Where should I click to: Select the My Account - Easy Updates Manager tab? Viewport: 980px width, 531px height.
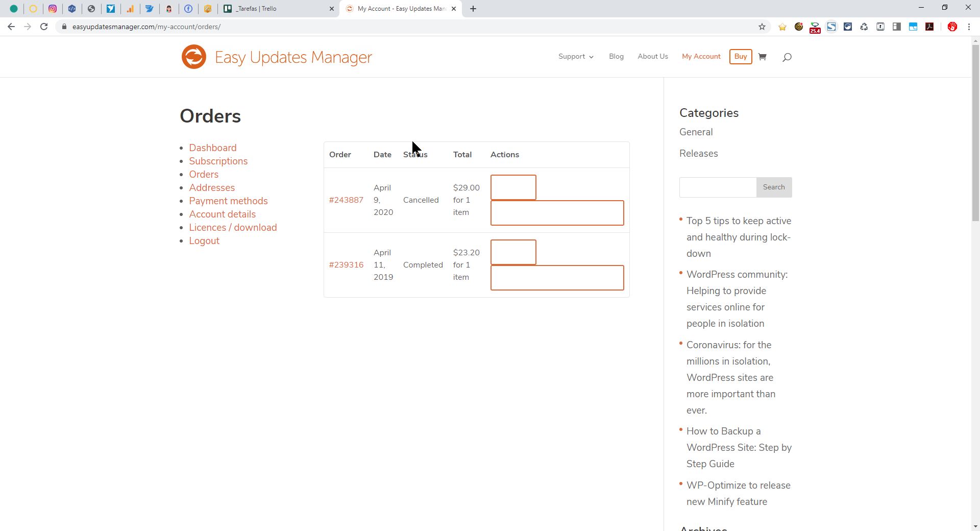[401, 9]
